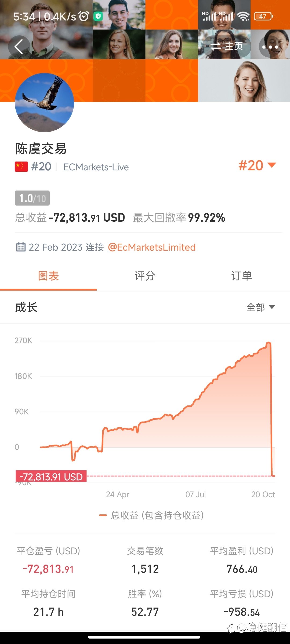Tap the calendar icon beside 22 Feb 2023
The image size is (290, 644).
coord(21,247)
